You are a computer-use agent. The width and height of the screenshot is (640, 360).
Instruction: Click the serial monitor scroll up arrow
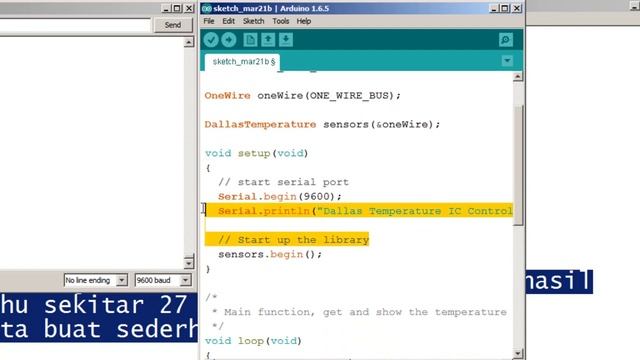coord(188,42)
